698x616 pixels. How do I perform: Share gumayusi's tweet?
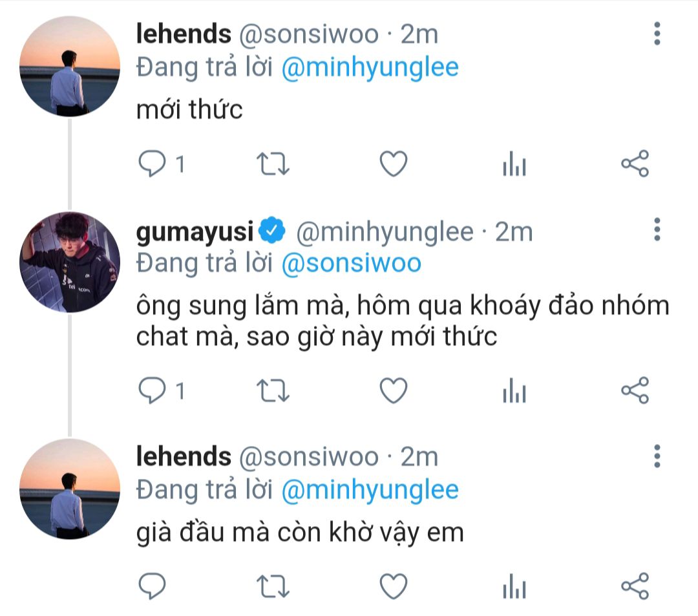click(x=635, y=390)
